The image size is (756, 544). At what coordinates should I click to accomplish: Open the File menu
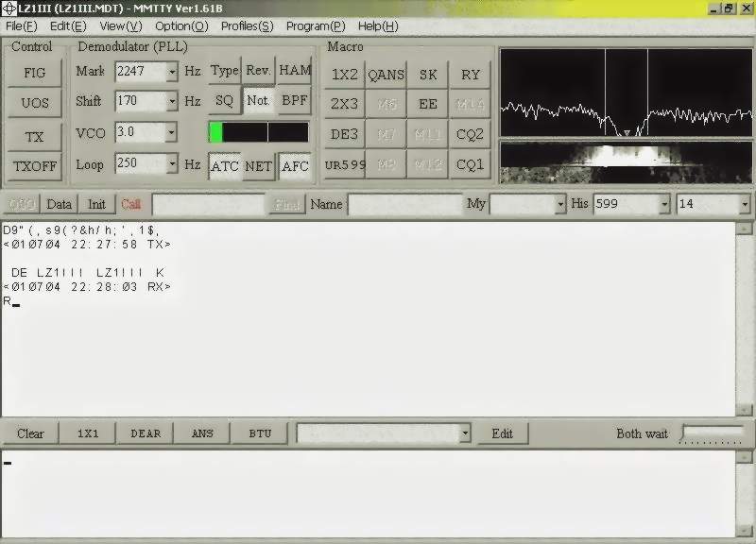(x=21, y=26)
